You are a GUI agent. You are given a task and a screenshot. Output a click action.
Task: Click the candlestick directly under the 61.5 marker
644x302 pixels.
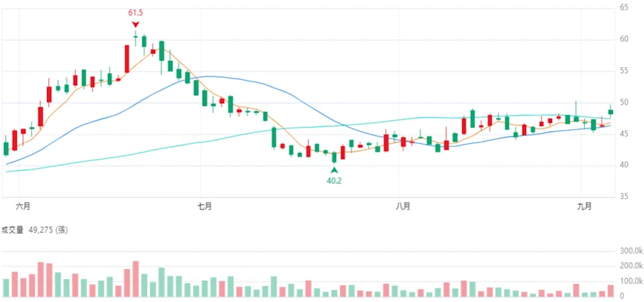136,37
